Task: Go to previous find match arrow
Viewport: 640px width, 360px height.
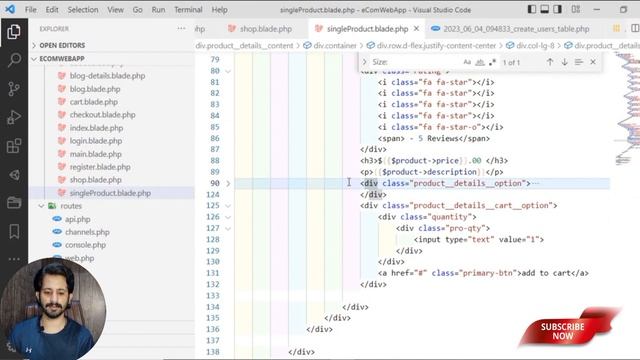Action: tap(550, 62)
